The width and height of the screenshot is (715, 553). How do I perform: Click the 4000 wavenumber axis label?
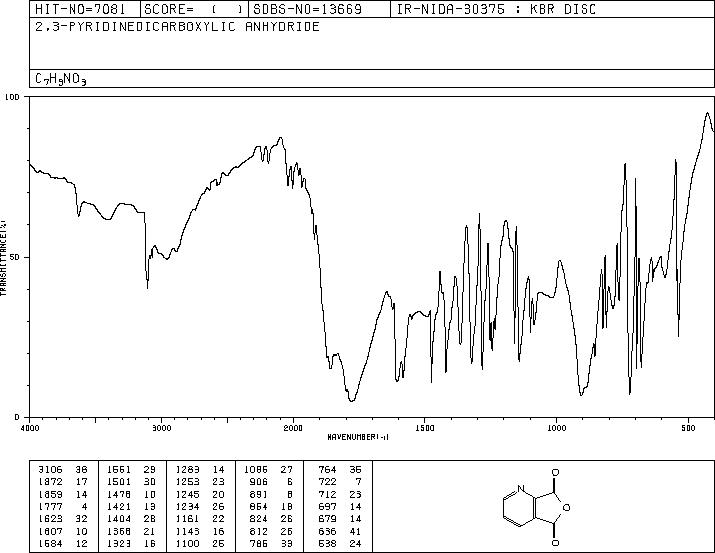(x=30, y=428)
